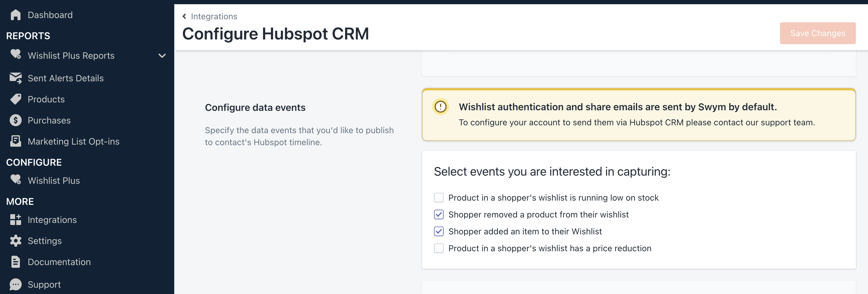Click 'Shopper added an item to their Wishlist' label
This screenshot has width=868, height=294.
(x=525, y=231)
